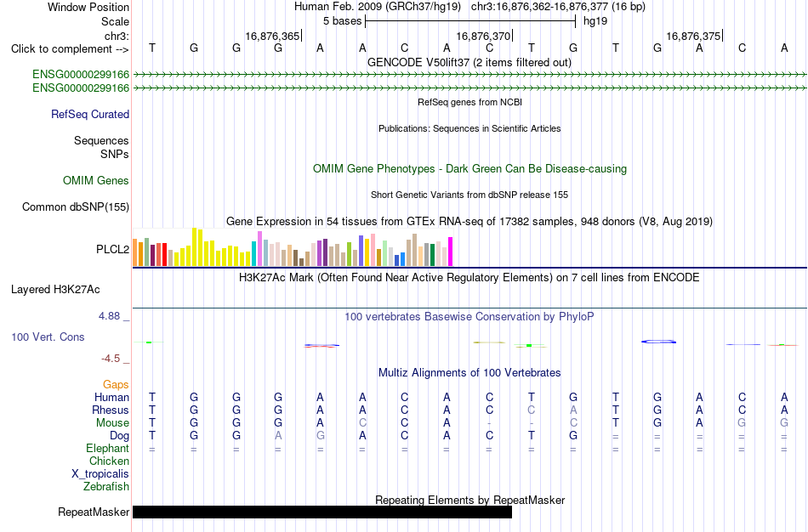The image size is (808, 532).
Task: Click 'Short Genetic Variants from dbSNP release 155'
Action: coord(469,195)
